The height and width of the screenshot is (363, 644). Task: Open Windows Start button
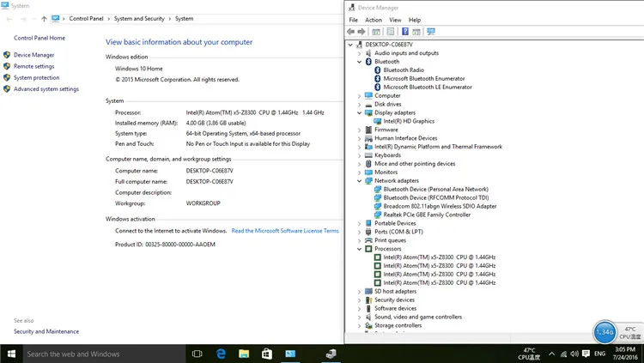coord(11,354)
